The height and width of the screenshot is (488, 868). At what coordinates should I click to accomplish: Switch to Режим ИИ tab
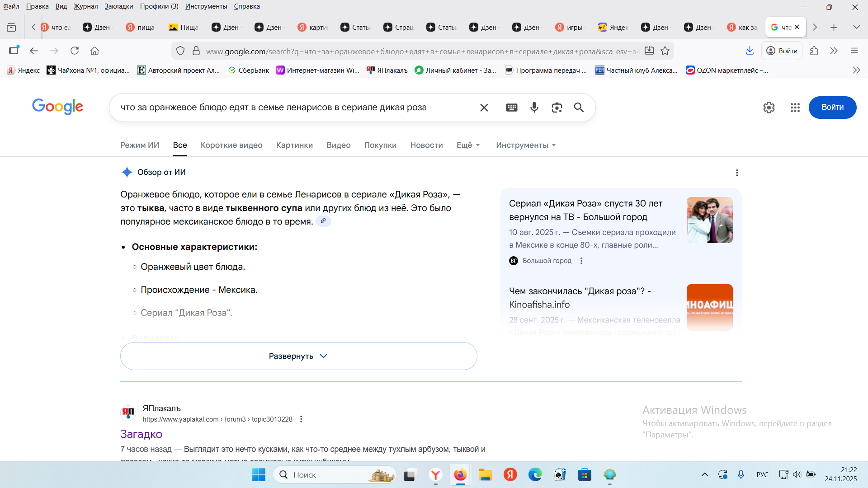pyautogui.click(x=140, y=145)
